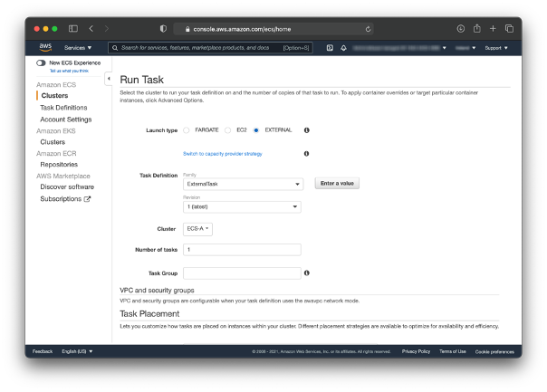
Task: Click the Enter a value button
Action: tap(337, 183)
